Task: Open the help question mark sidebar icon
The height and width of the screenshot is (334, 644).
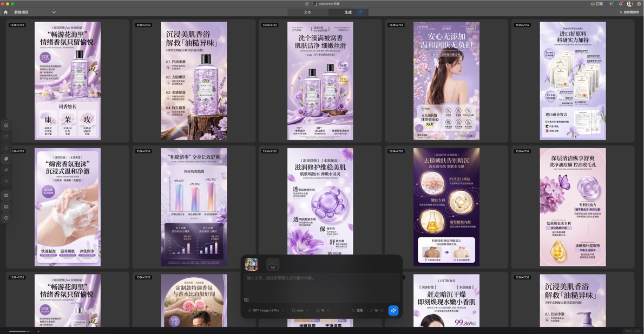Action: pyautogui.click(x=6, y=218)
